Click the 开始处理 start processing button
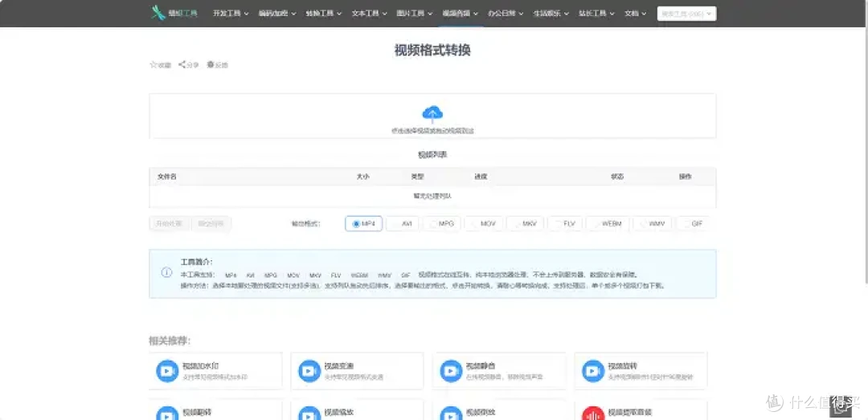Screen dimensions: 868x420 tap(170, 223)
